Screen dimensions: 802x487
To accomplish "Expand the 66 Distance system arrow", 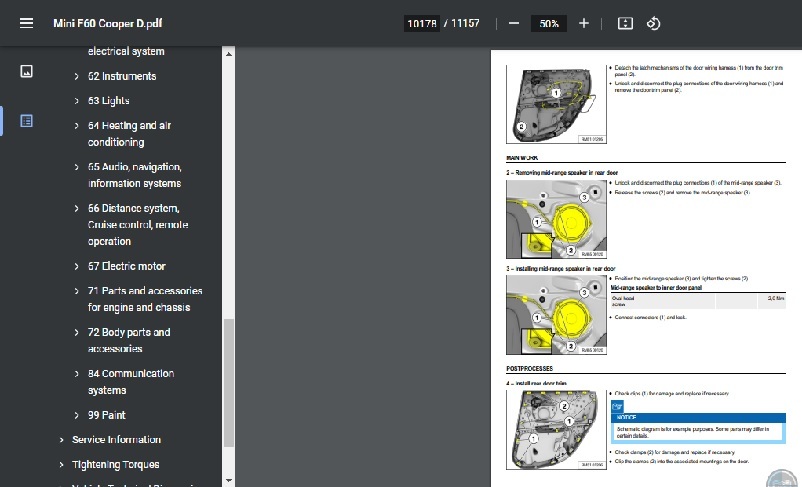I will (76, 209).
